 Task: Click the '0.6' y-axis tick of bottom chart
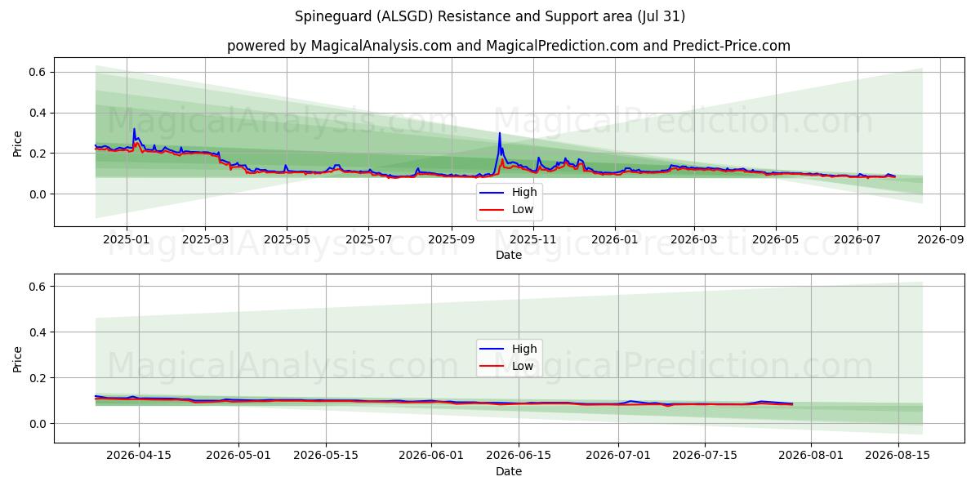pyautogui.click(x=39, y=286)
